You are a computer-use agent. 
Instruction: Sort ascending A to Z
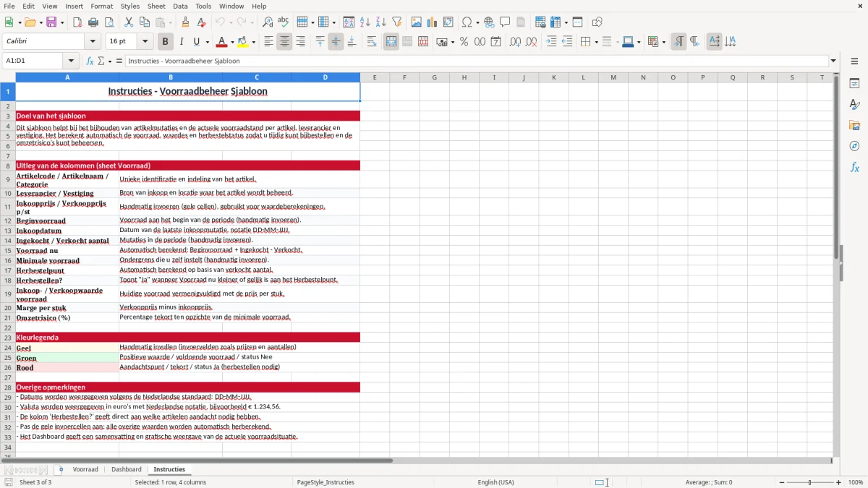pyautogui.click(x=365, y=22)
